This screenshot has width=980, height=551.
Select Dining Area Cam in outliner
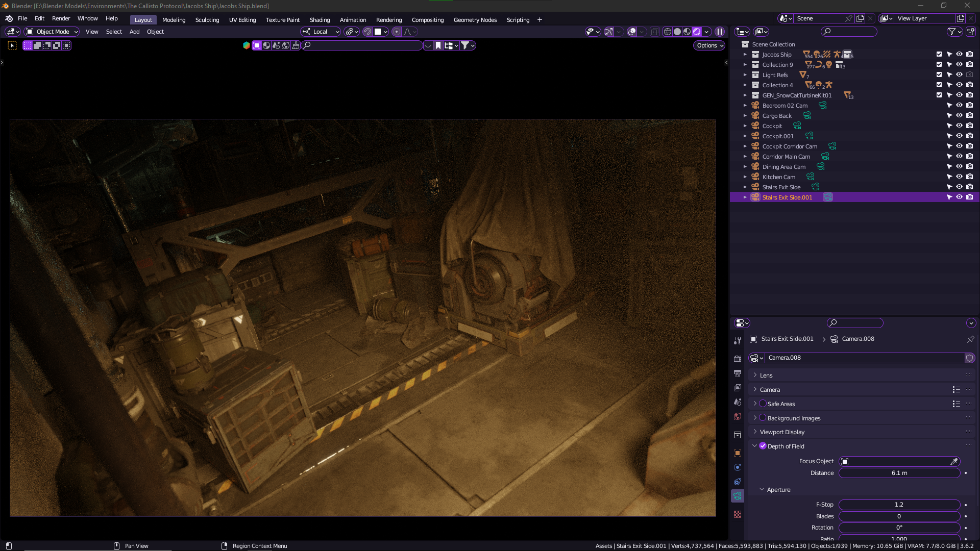click(783, 167)
